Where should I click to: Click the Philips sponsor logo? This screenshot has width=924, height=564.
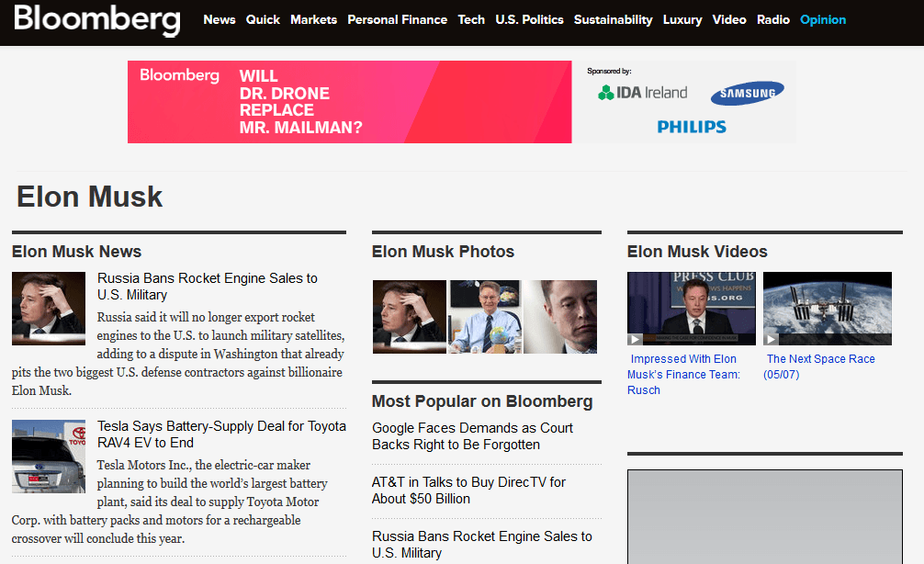pos(692,127)
